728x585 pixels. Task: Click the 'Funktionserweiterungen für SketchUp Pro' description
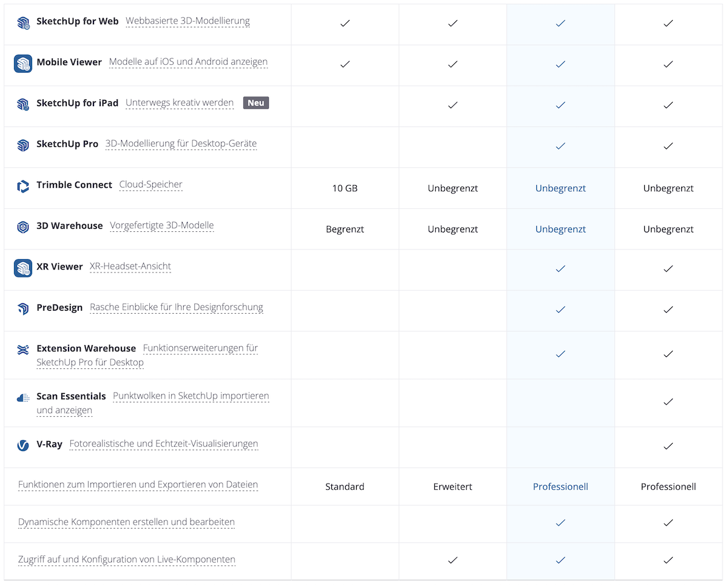coord(147,356)
